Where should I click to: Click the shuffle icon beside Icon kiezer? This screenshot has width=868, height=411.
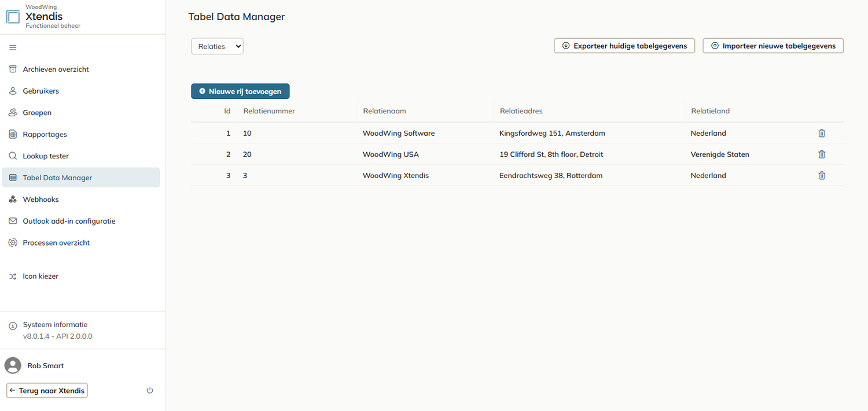tap(13, 276)
